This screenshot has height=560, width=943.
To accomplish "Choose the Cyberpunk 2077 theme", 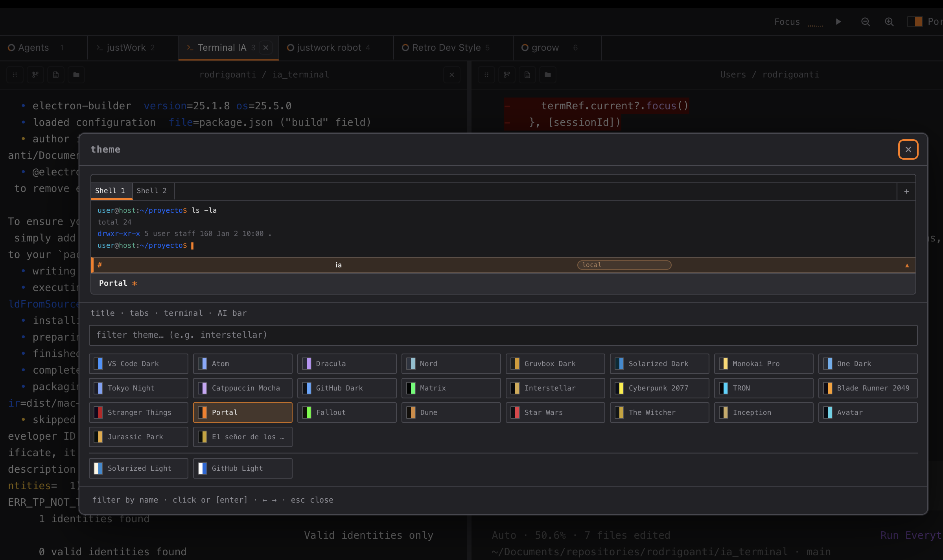I will coord(659,388).
